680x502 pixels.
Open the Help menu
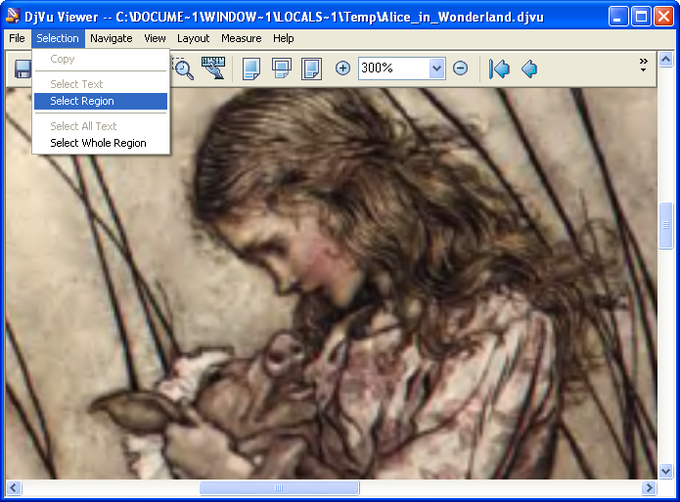pyautogui.click(x=283, y=38)
